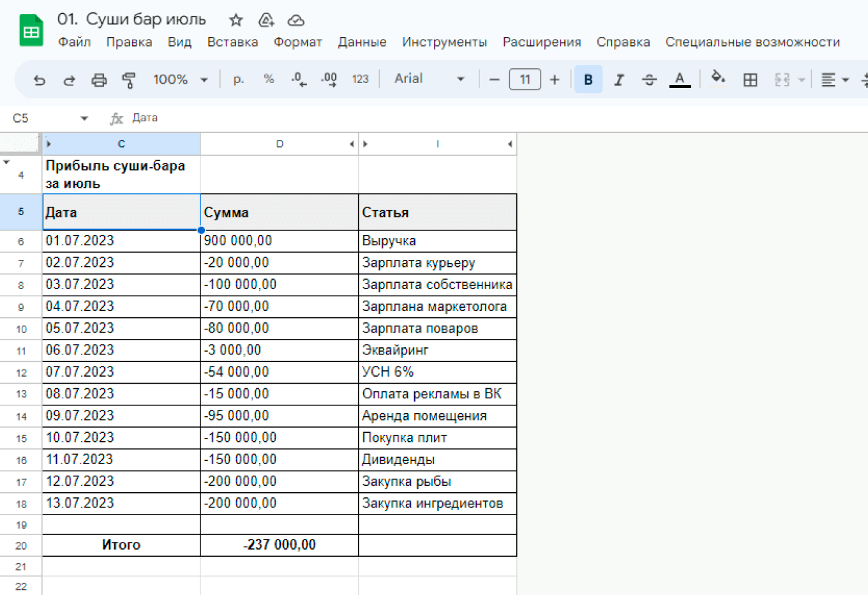Screen dimensions: 868x595
Task: Toggle Bold formatting button
Action: click(588, 80)
